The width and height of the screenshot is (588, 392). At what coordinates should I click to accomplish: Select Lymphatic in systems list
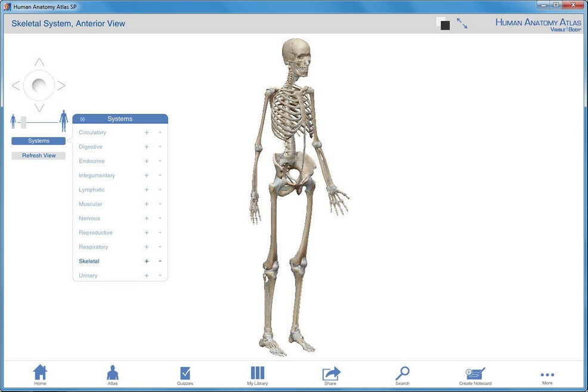click(92, 189)
